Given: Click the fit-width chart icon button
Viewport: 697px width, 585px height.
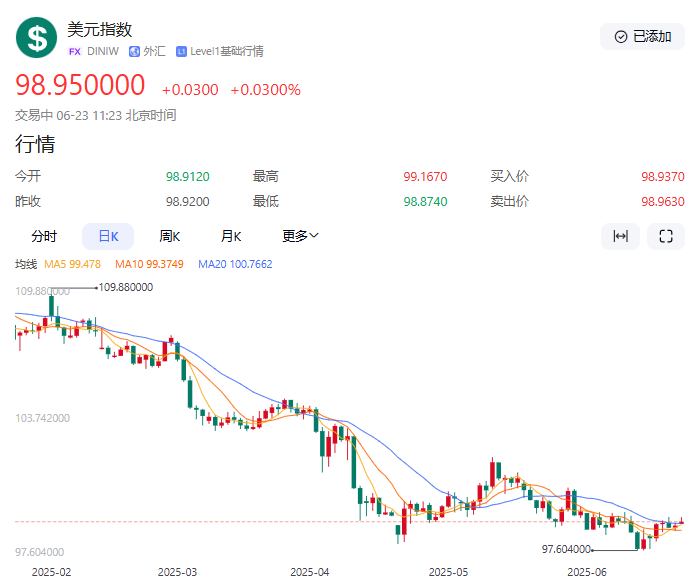Looking at the screenshot, I should coord(621,236).
